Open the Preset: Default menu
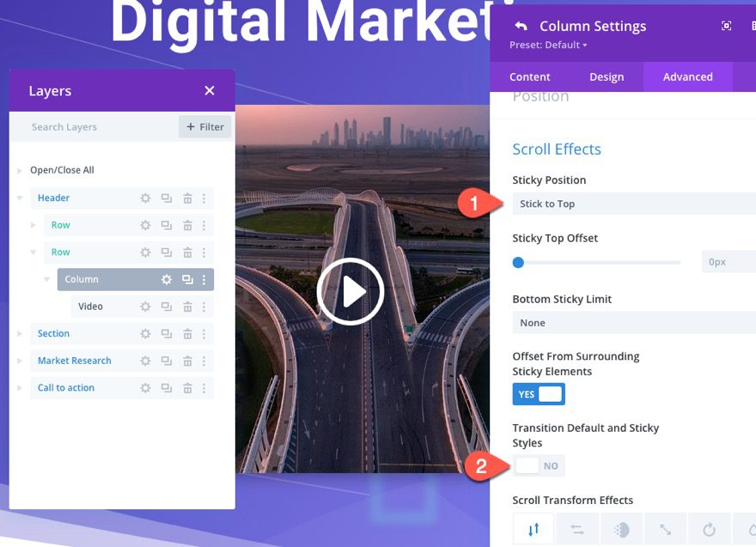Image resolution: width=756 pixels, height=547 pixels. click(548, 44)
